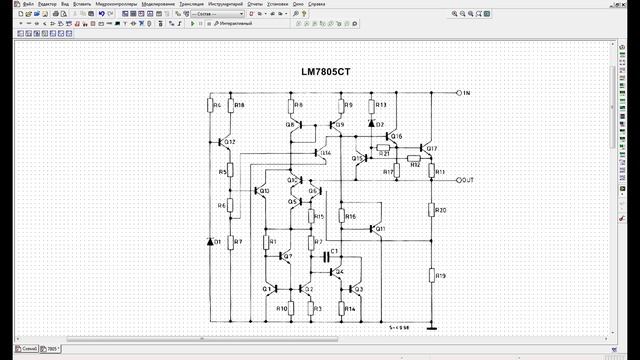Click the OUT terminal connector
Screen dimensions: 640x360
(x=459, y=180)
